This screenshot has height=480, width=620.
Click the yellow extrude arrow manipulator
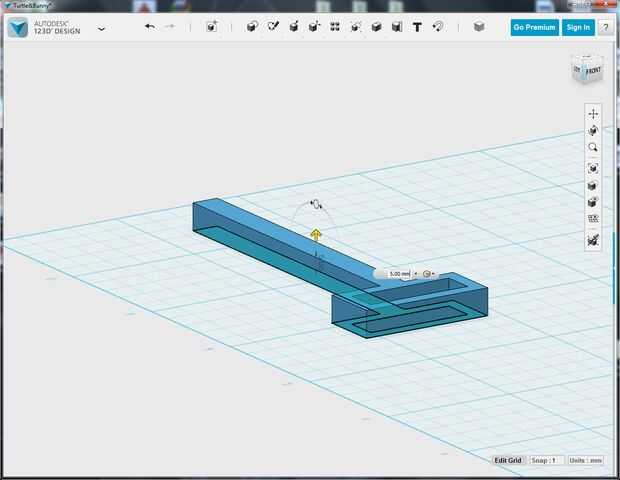316,234
